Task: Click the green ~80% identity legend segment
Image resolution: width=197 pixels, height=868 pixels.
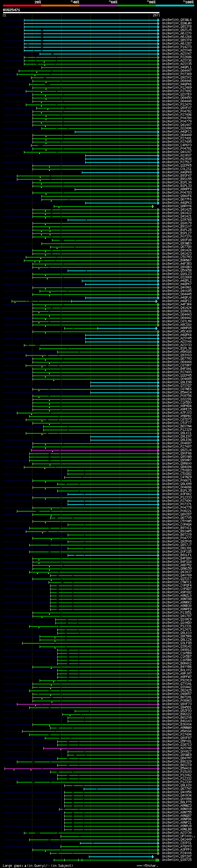Action: click(137, 6)
